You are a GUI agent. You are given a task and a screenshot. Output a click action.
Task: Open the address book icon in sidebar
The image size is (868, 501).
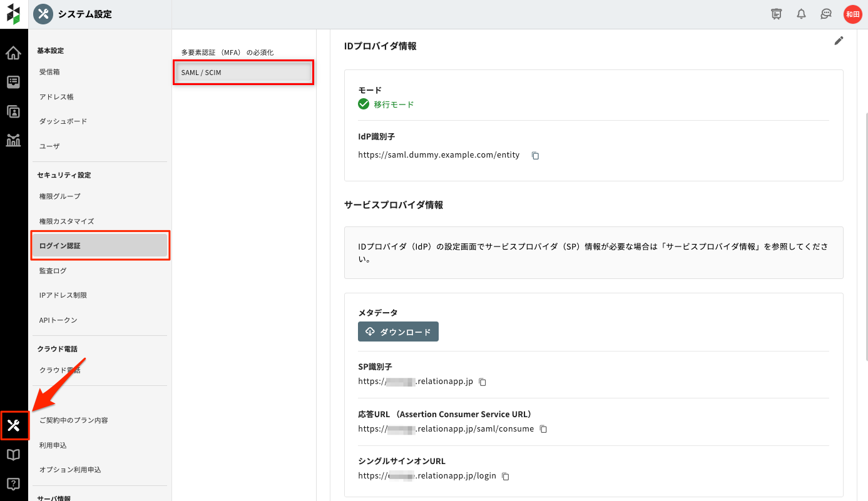13,111
